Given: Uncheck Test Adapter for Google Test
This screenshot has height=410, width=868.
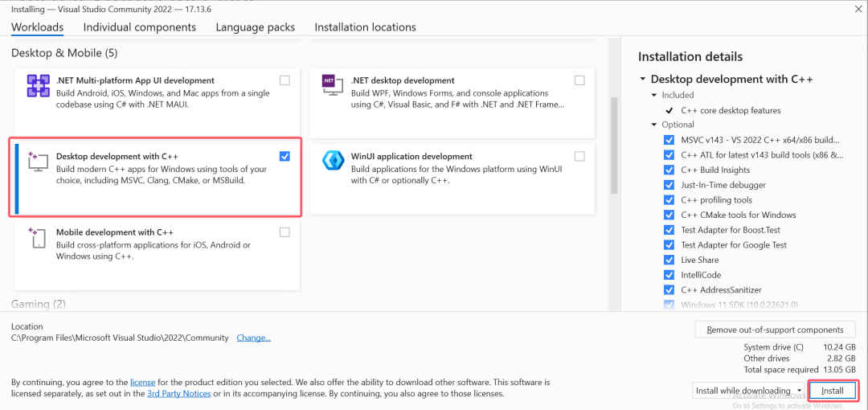Looking at the screenshot, I should tap(669, 245).
